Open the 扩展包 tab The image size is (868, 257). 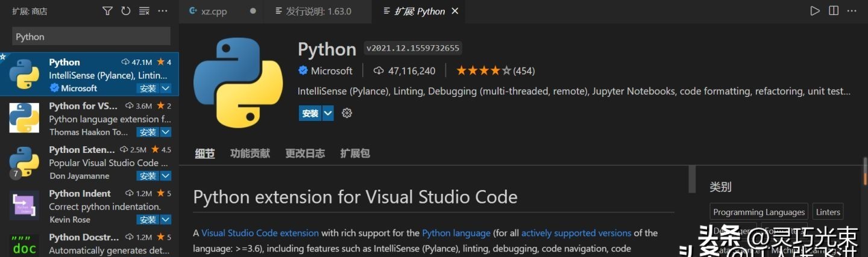[355, 153]
